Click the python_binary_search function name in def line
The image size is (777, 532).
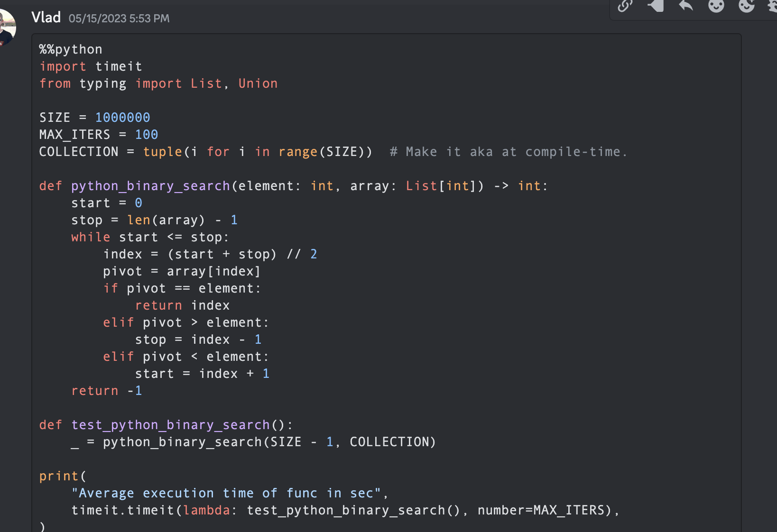[x=150, y=186]
